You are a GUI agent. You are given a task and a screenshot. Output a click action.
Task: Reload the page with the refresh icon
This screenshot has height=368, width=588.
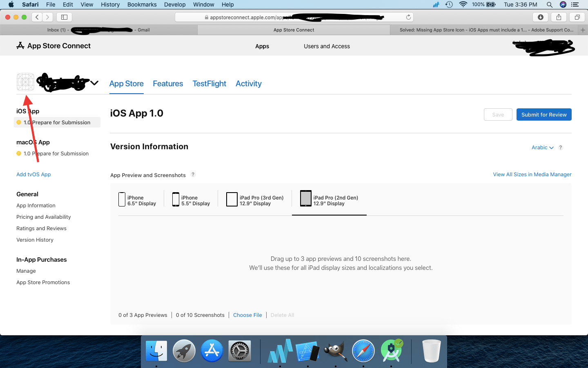[408, 17]
